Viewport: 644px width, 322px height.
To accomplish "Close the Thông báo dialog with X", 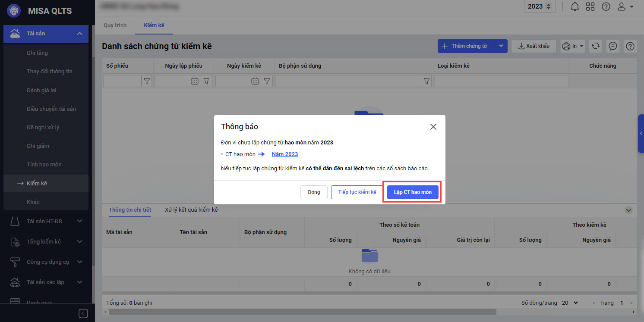I will pyautogui.click(x=433, y=127).
